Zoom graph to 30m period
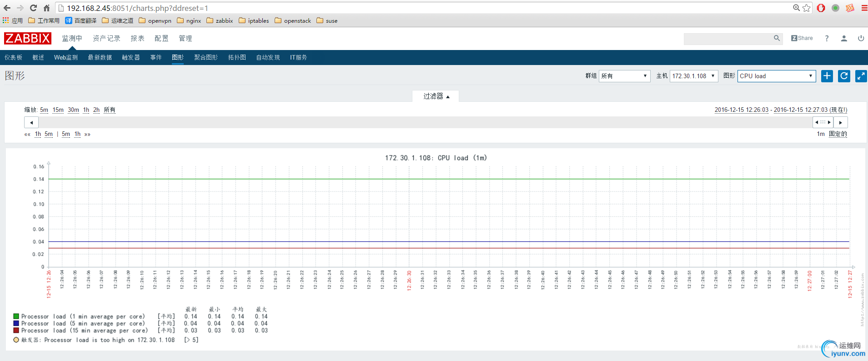The image size is (868, 361). point(73,110)
